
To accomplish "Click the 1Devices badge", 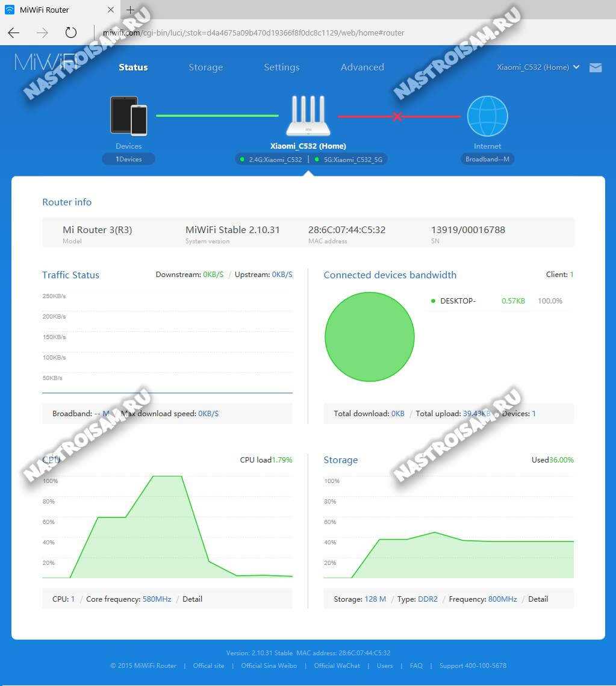I will tap(129, 159).
